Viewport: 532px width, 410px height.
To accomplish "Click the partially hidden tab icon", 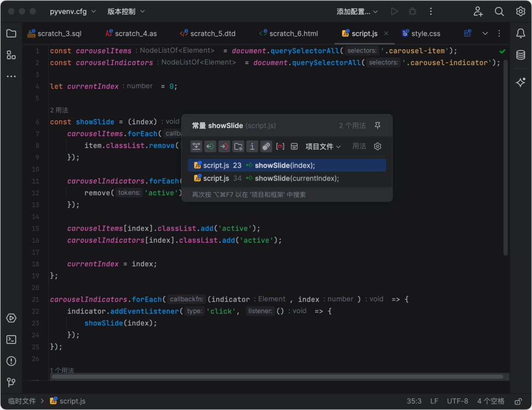I will pyautogui.click(x=467, y=33).
